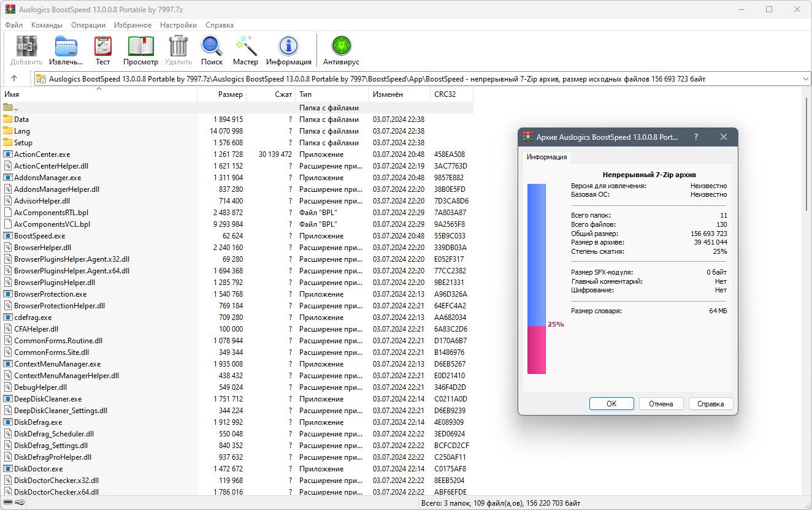Select the Информация tab in the dialog
This screenshot has width=812, height=510.
pos(546,157)
